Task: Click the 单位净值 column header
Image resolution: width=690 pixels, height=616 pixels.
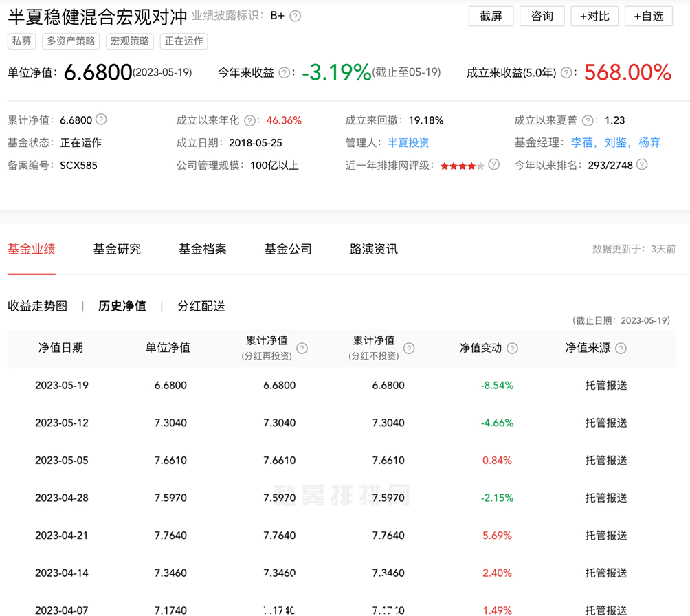Action: pyautogui.click(x=168, y=348)
